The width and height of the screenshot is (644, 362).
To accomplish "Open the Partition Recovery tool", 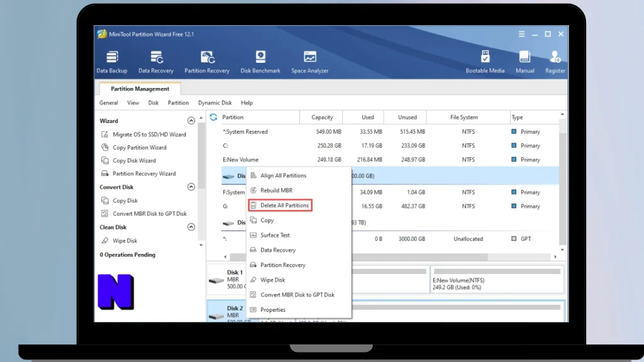I will pyautogui.click(x=207, y=62).
